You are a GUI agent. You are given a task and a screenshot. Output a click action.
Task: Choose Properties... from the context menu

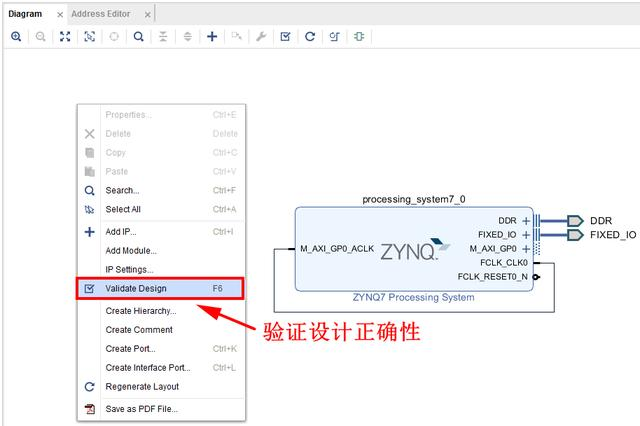pos(162,115)
